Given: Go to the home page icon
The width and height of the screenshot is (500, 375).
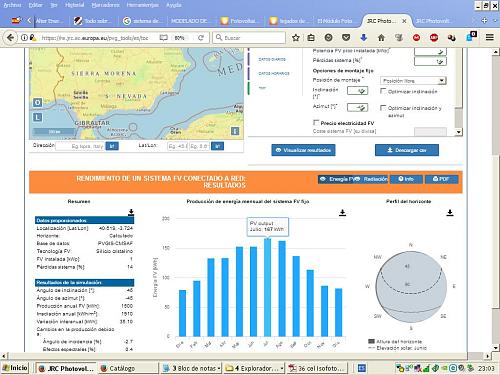Looking at the screenshot, I should tap(381, 38).
